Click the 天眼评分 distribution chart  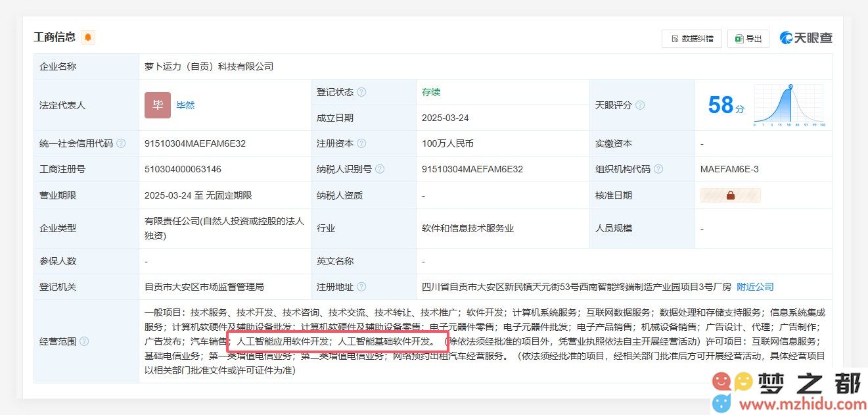pyautogui.click(x=789, y=105)
